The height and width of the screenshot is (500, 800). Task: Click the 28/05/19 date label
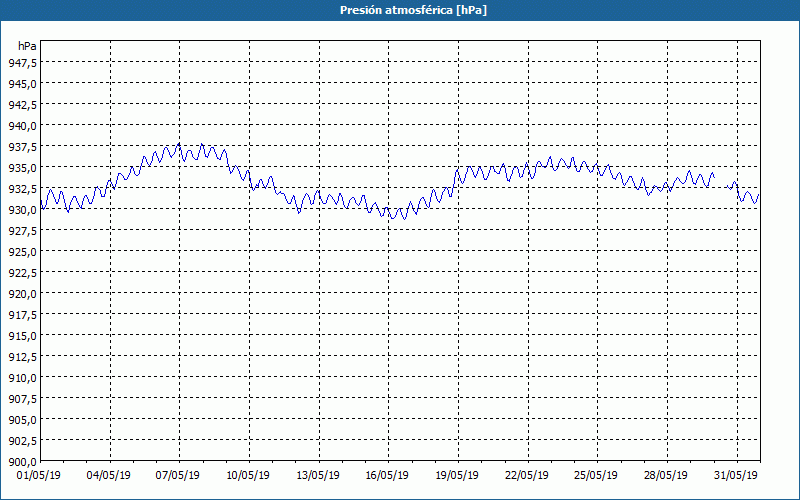666,476
